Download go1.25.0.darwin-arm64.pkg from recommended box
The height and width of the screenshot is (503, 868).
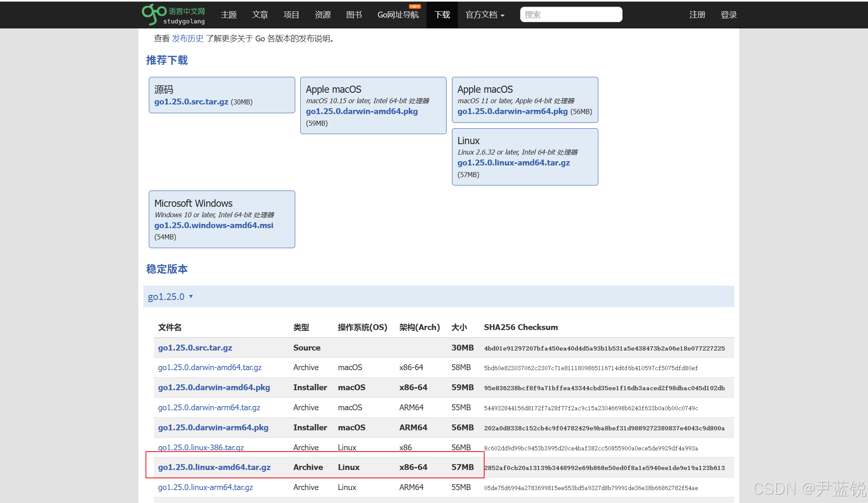pyautogui.click(x=512, y=112)
